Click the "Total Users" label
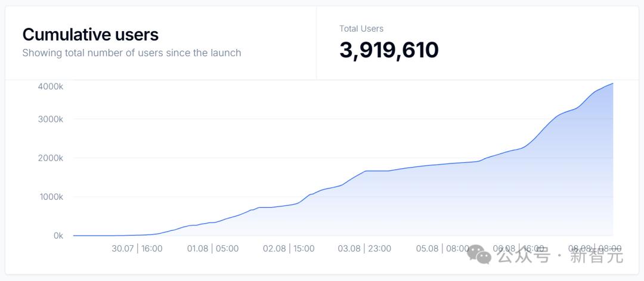This screenshot has height=281, width=644. [361, 29]
